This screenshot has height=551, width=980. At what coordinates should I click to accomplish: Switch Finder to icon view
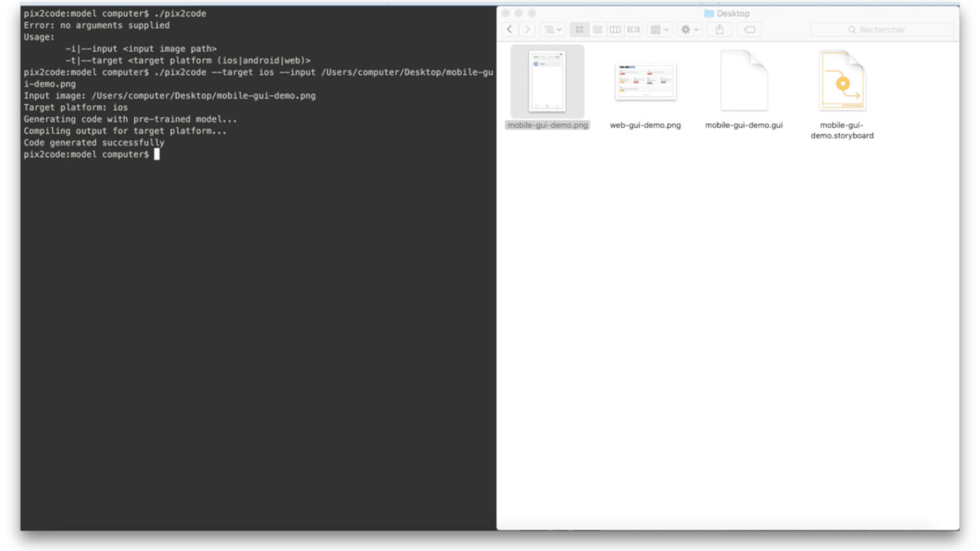(580, 29)
